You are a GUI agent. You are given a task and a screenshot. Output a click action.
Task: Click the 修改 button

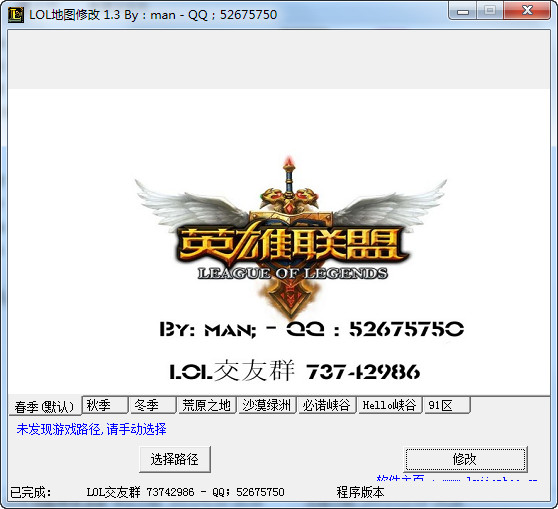[x=465, y=459]
